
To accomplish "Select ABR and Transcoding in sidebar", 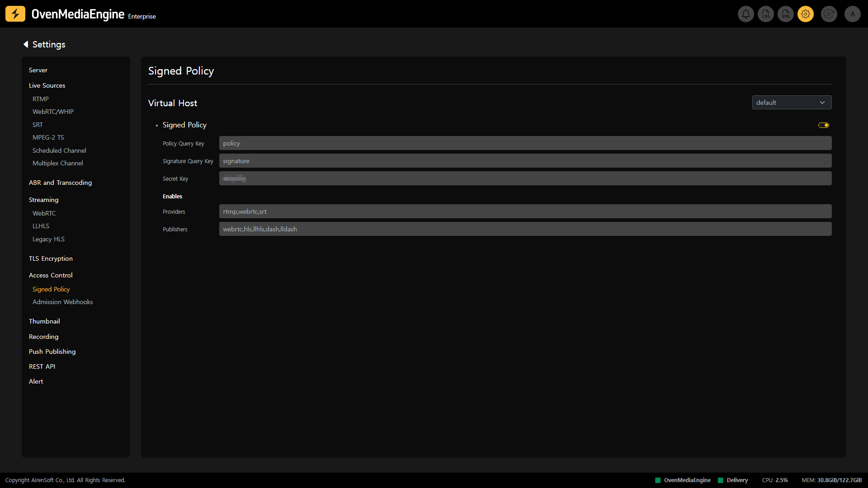I will coord(60,183).
